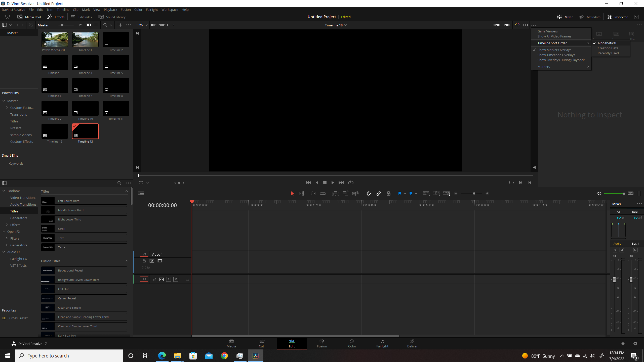
Task: Open Google Chrome from taskbar
Action: click(224, 355)
